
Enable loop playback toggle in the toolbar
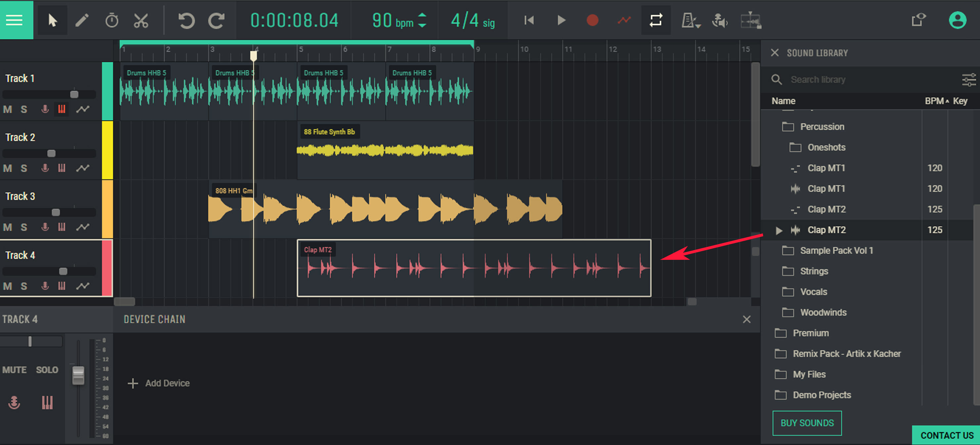pos(656,20)
